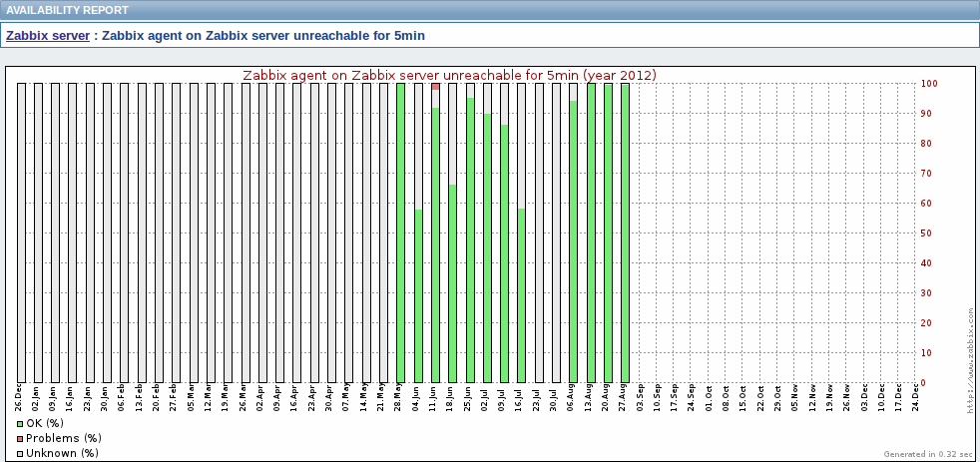Click the green segment of the 18.Jun bar
Image resolution: width=980 pixels, height=462 pixels.
point(452,283)
